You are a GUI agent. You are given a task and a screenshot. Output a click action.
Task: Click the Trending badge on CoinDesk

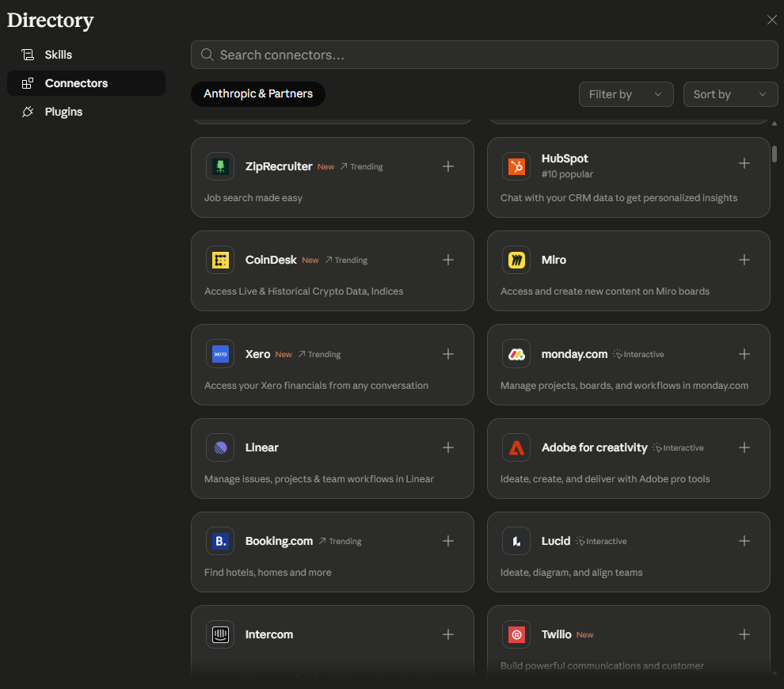coord(346,260)
